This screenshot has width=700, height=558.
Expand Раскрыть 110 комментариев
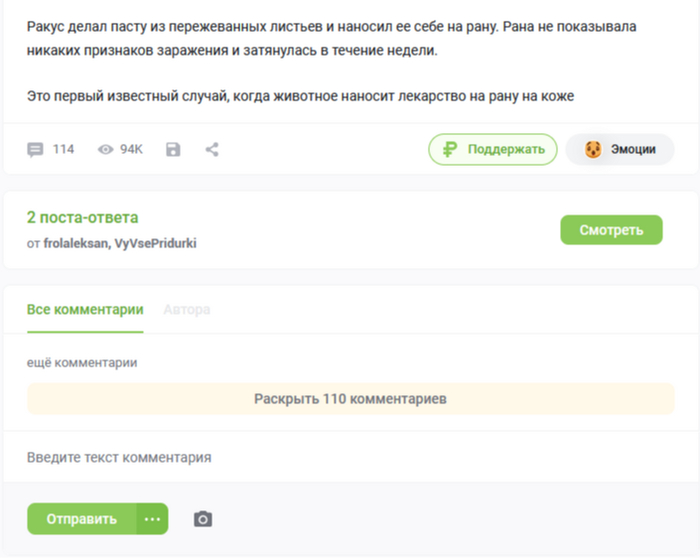point(350,399)
